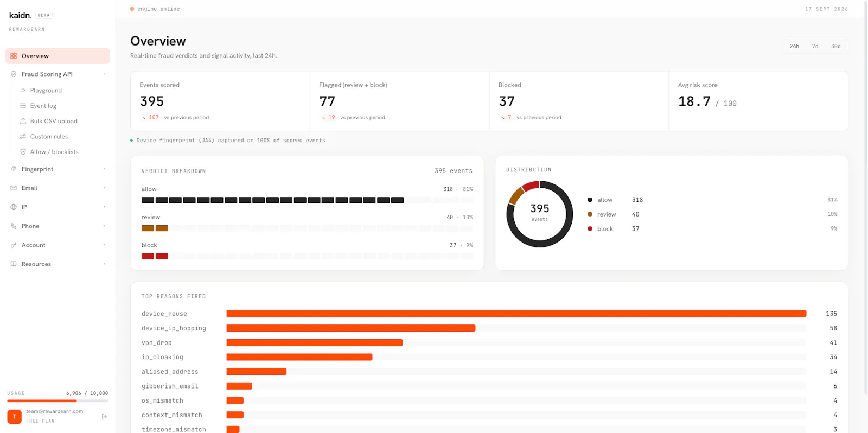Click the Resources book icon
Viewport: 868px width, 433px height.
coord(14,264)
